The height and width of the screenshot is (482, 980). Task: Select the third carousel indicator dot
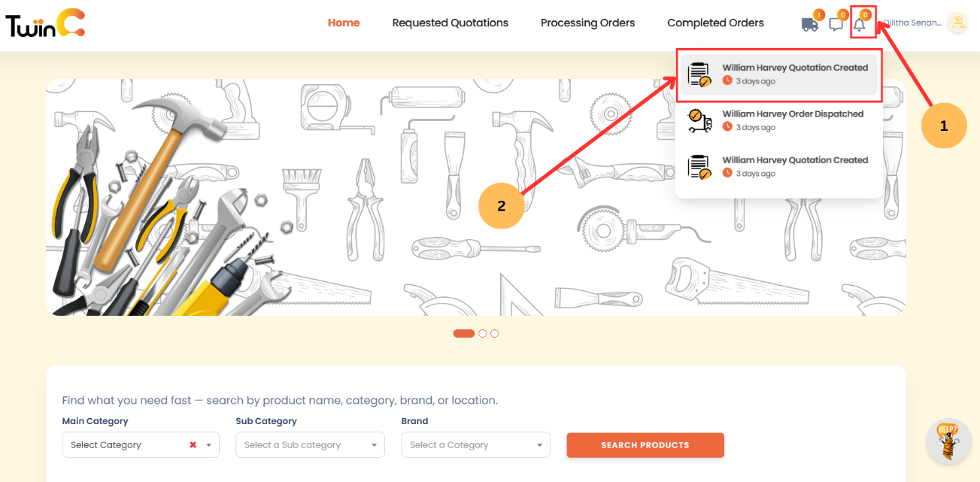494,333
